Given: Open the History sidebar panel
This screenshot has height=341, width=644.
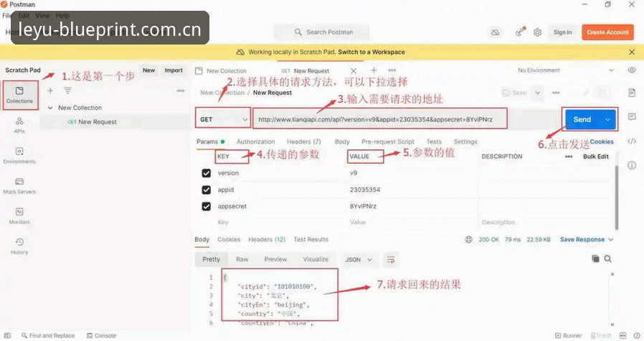Looking at the screenshot, I should 19,246.
